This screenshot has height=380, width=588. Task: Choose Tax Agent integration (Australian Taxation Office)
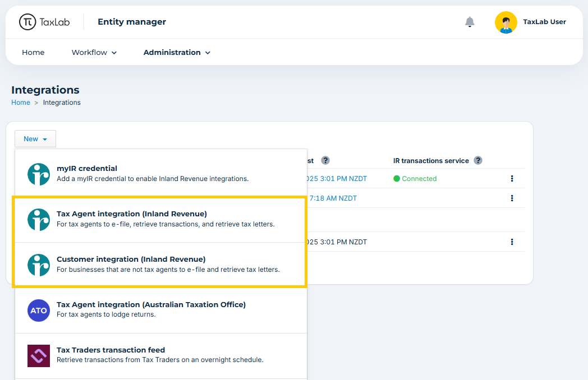point(161,310)
